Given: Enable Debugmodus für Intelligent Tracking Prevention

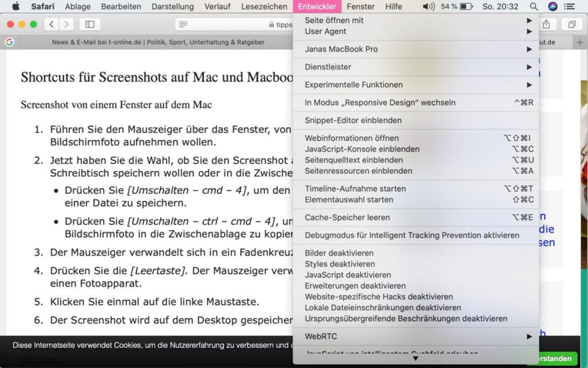Looking at the screenshot, I should (x=416, y=235).
